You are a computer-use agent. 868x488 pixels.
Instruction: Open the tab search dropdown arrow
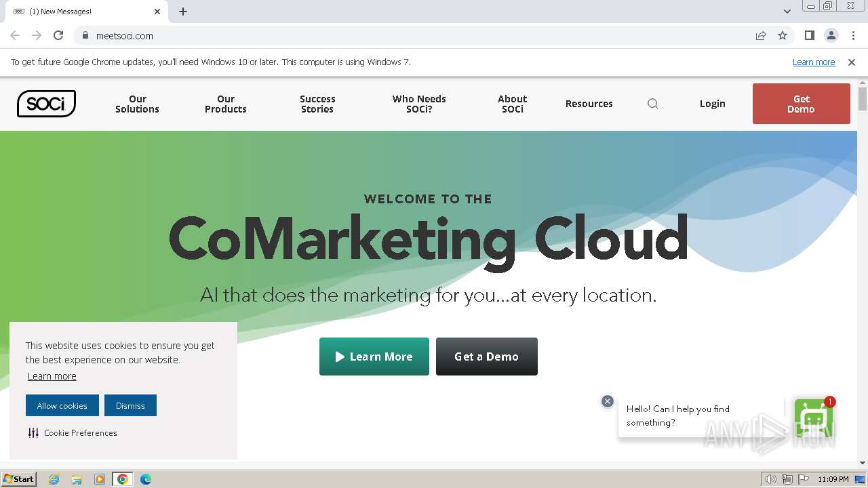pyautogui.click(x=787, y=12)
